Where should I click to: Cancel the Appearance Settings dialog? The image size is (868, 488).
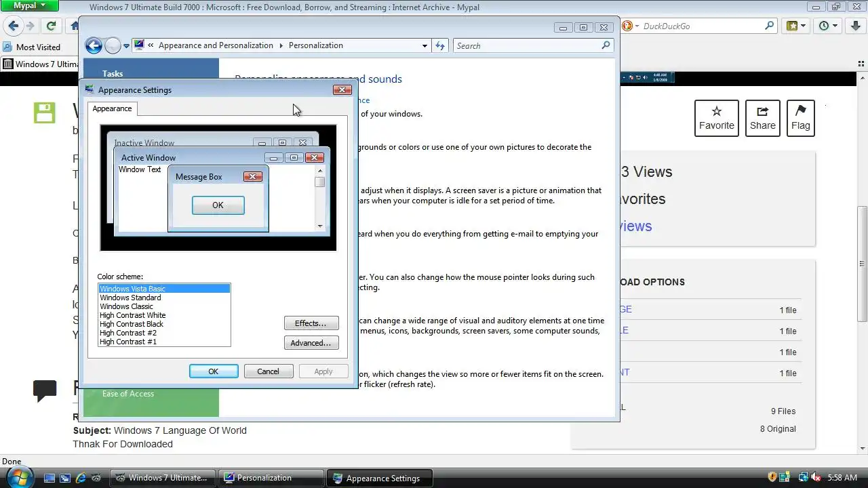[x=268, y=371]
